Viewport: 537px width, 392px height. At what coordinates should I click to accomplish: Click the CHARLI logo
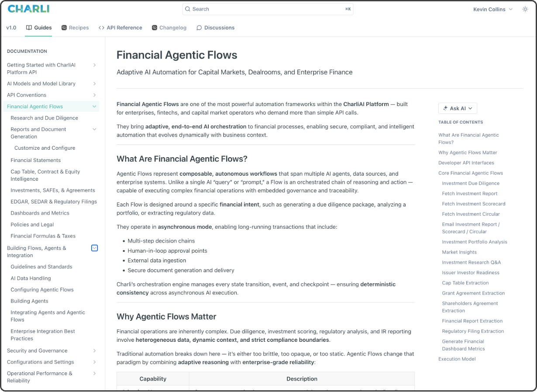click(28, 9)
